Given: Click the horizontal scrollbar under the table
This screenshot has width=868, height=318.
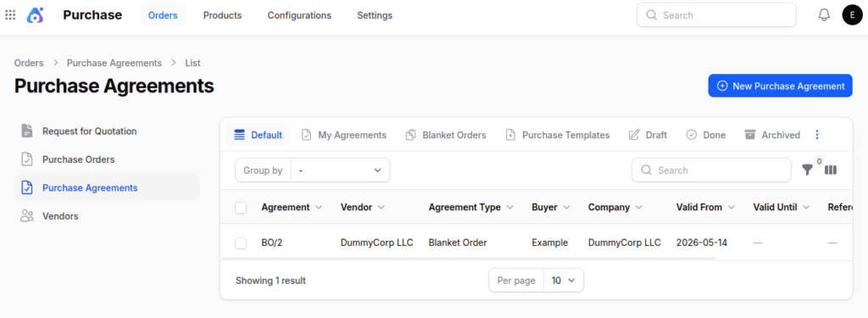Looking at the screenshot, I should coord(468,258).
